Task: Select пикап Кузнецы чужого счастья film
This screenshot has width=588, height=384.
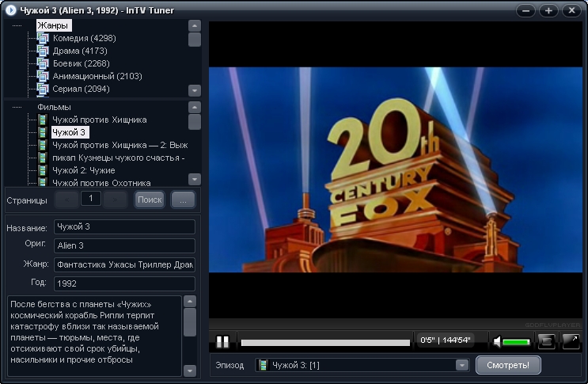Action: click(118, 158)
